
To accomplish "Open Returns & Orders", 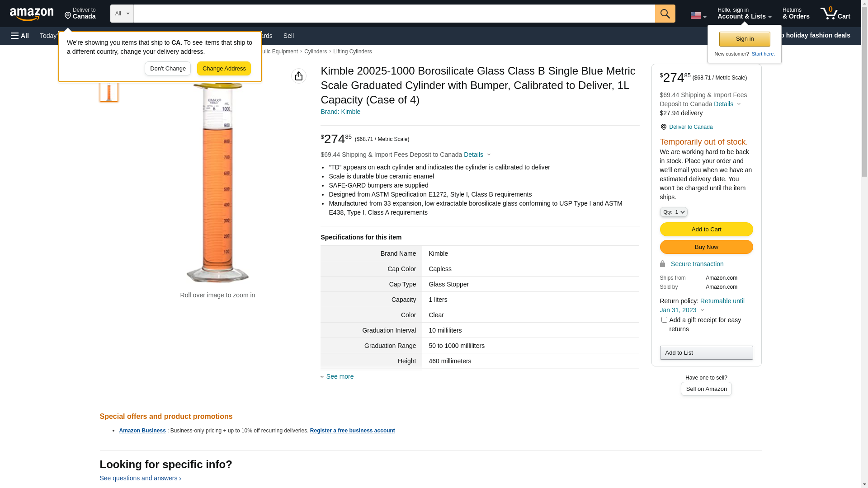I will (796, 14).
